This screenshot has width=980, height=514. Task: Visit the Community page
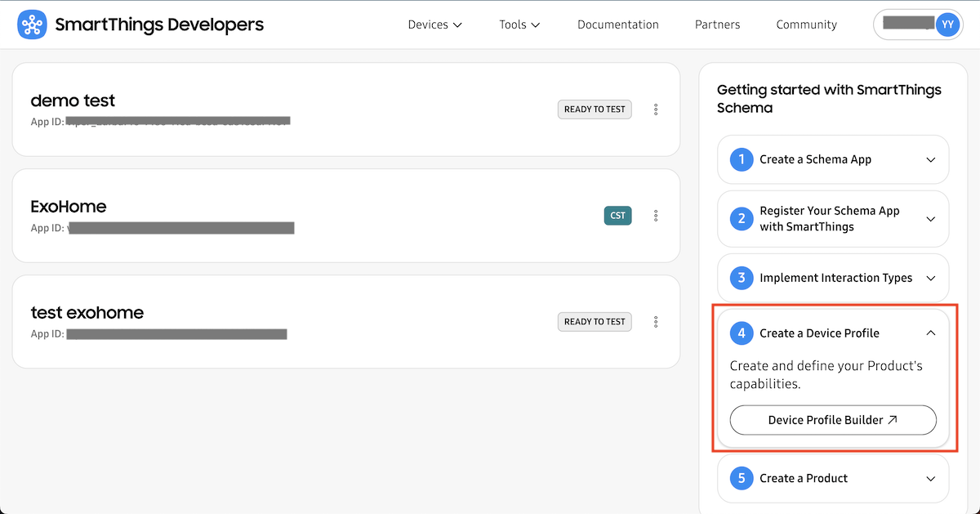pyautogui.click(x=807, y=25)
